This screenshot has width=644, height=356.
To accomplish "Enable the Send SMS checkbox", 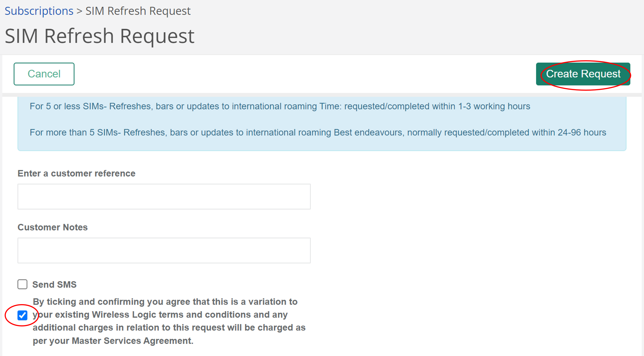I will point(22,284).
